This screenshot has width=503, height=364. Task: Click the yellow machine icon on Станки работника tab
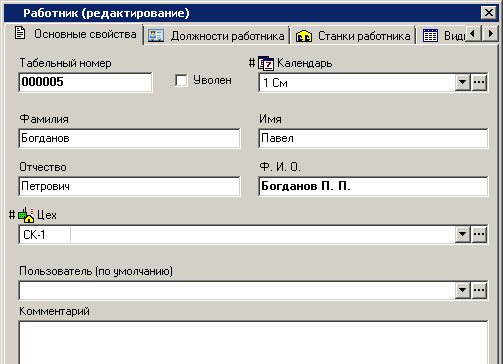(304, 36)
